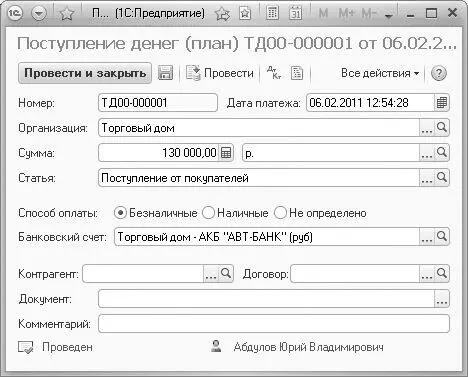Open the selection list for the Статья field
Screen dimensions: 468x377
click(x=427, y=178)
